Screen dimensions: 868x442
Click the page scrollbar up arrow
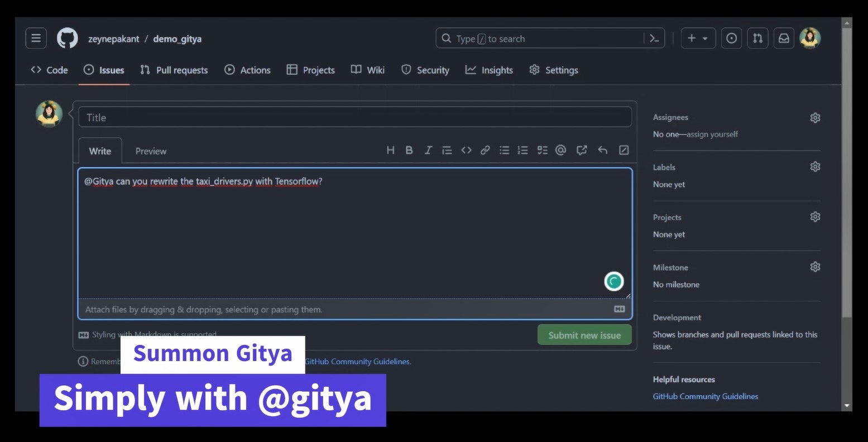pos(847,23)
